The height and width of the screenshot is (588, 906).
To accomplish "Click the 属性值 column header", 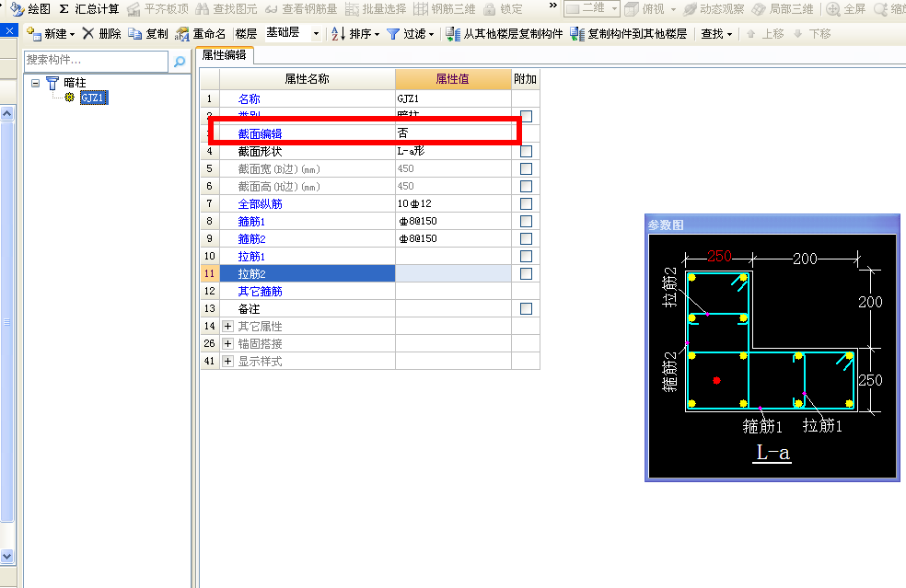I will coord(452,79).
